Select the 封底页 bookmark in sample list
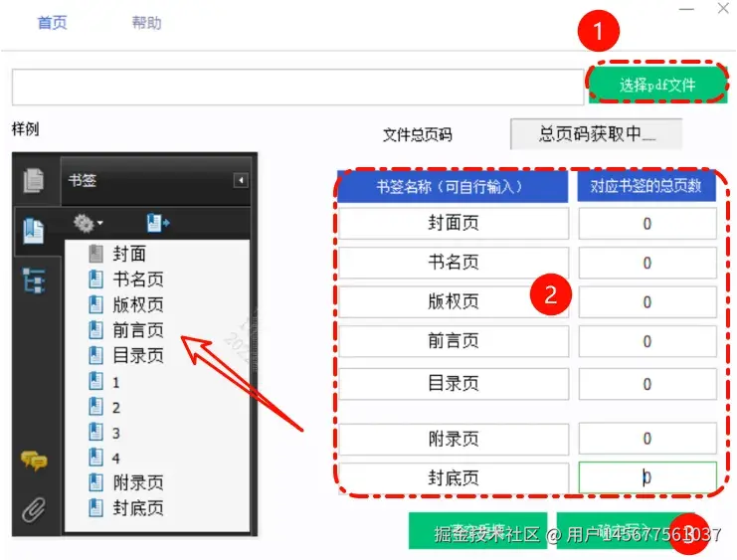The image size is (737, 560). pos(126,508)
